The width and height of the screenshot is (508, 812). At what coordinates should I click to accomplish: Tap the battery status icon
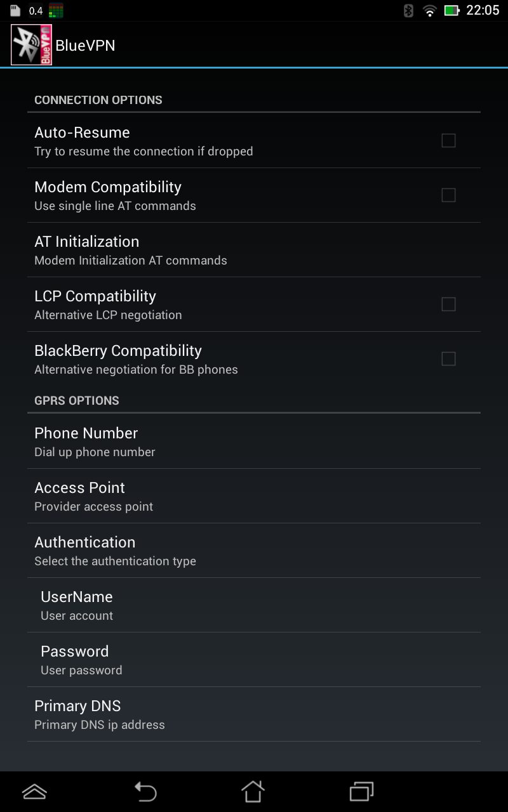pos(451,11)
